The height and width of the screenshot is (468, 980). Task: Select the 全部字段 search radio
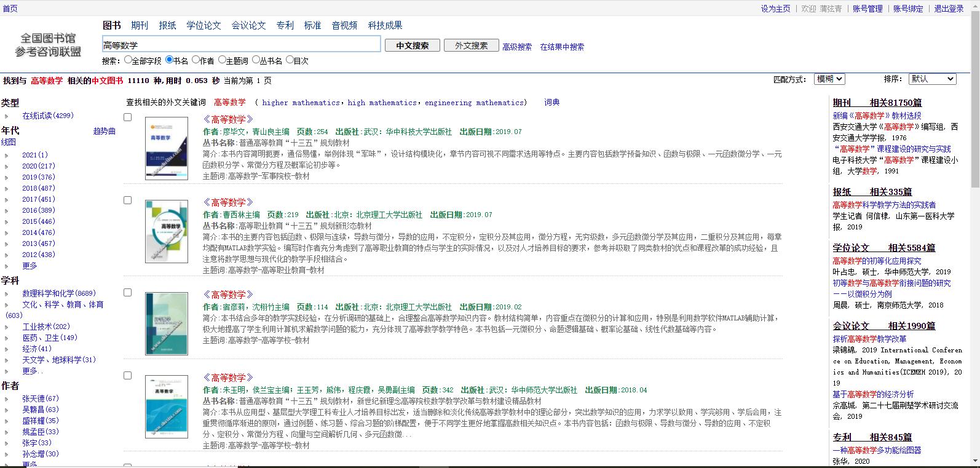click(128, 60)
